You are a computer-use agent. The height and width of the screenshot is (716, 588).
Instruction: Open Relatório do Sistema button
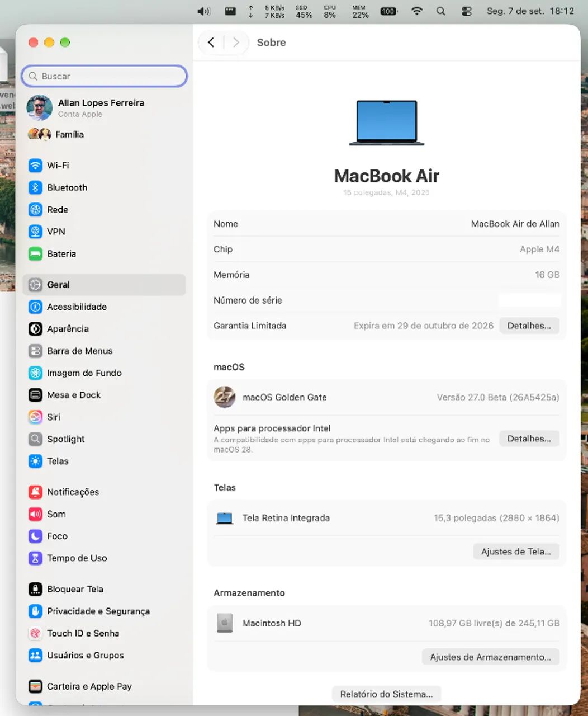tap(386, 694)
